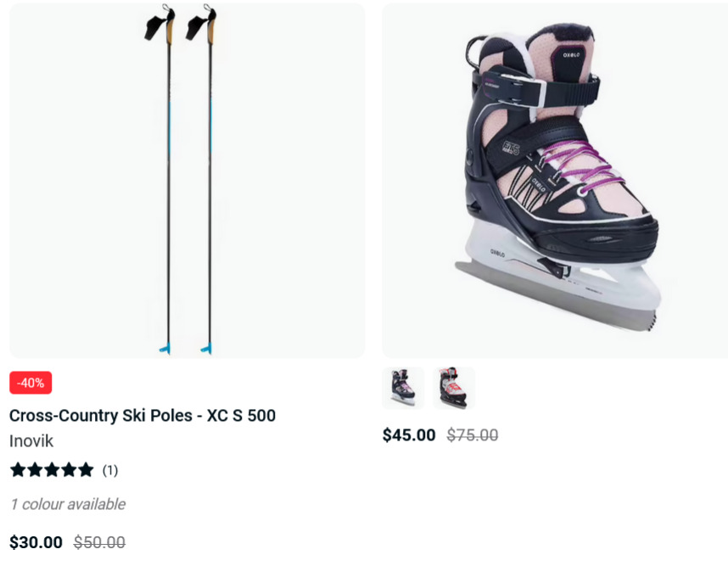Select the red skate colour variant

(454, 388)
